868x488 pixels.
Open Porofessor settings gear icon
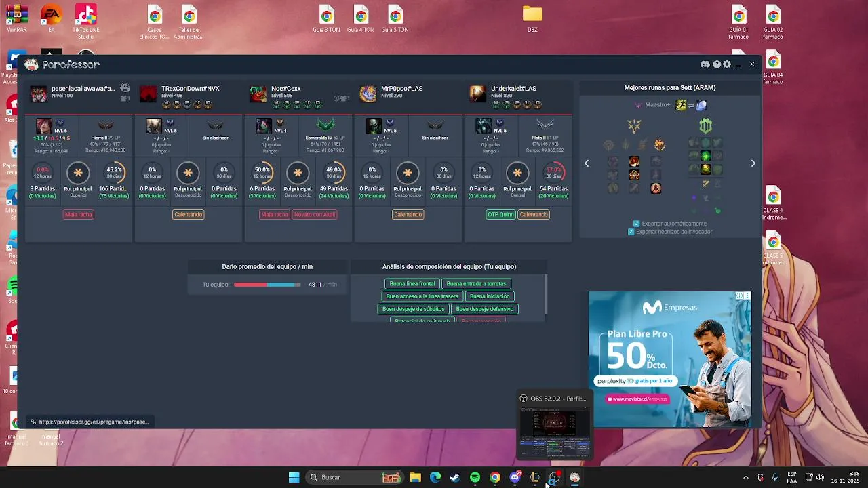pyautogui.click(x=727, y=64)
